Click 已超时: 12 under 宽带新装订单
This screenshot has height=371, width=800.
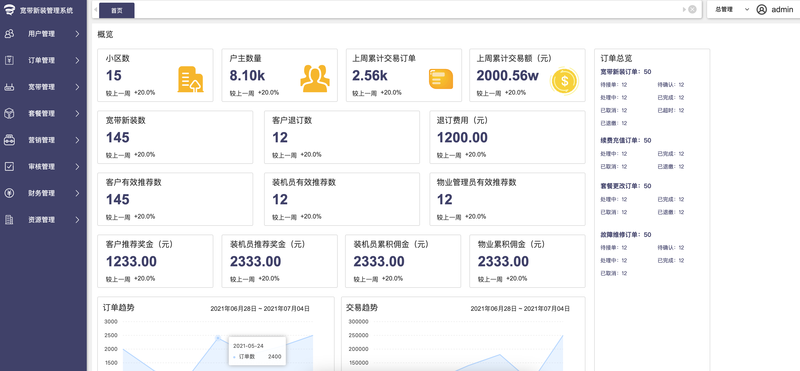coord(670,110)
